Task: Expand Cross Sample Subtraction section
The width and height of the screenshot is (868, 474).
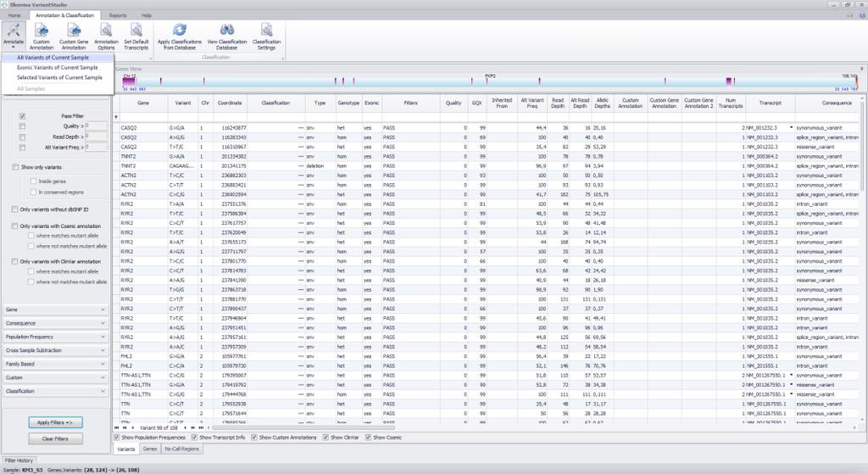Action: point(55,350)
